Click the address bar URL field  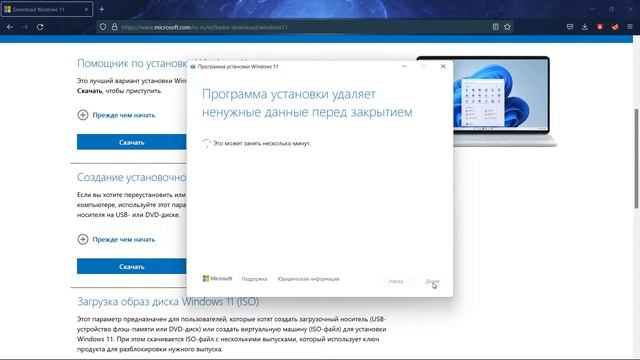point(304,27)
